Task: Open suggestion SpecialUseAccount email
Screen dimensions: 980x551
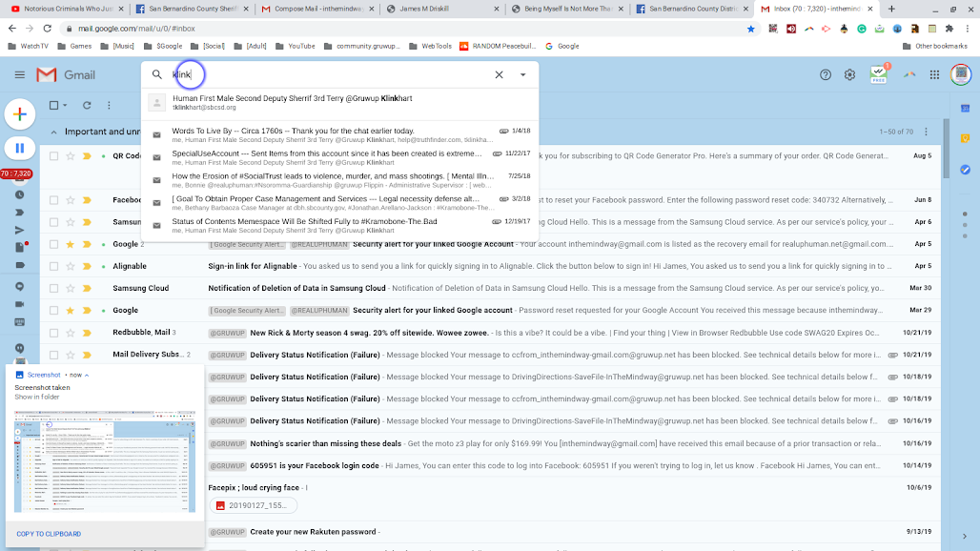Action: click(339, 157)
